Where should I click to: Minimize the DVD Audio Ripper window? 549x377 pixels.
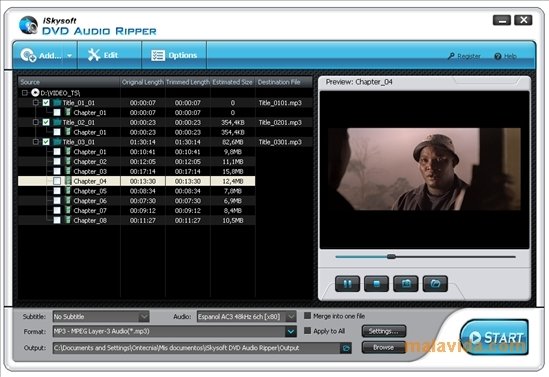[502, 20]
